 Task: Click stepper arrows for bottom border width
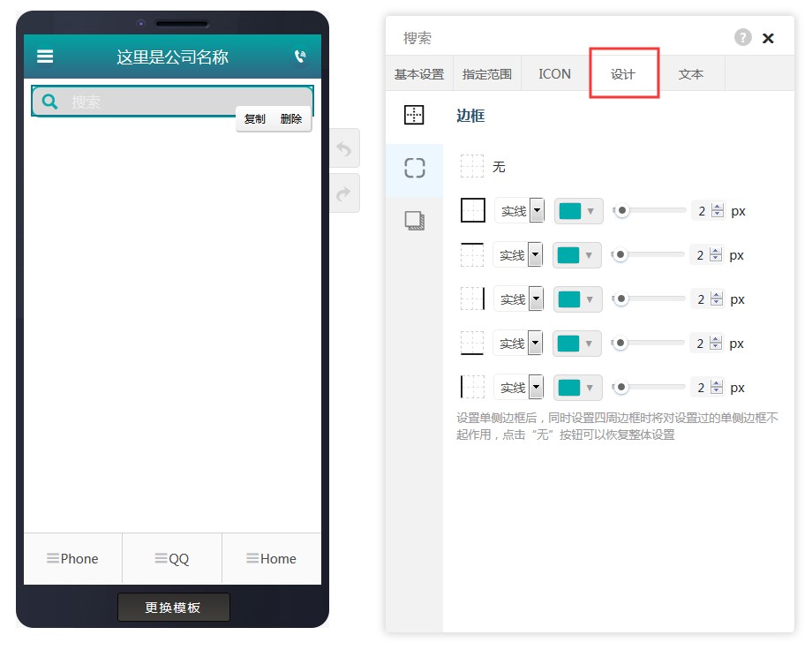click(x=716, y=343)
